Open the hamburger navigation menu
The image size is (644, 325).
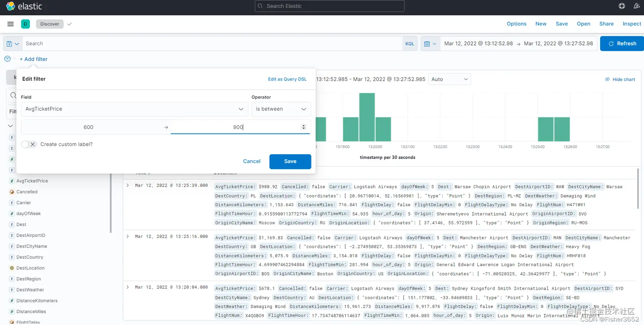point(11,24)
